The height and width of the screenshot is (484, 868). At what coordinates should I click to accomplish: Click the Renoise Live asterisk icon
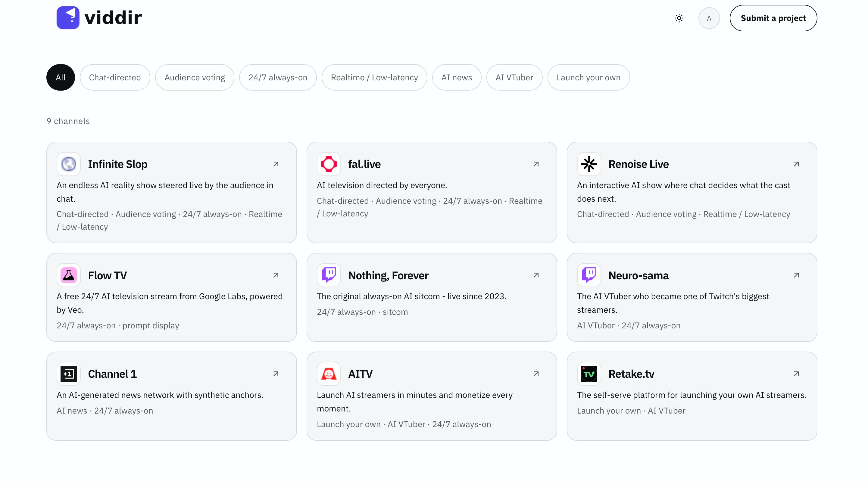(x=589, y=164)
